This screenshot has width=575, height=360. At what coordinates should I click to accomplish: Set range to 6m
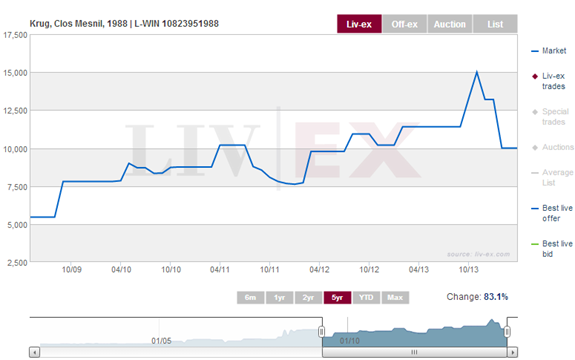click(250, 297)
